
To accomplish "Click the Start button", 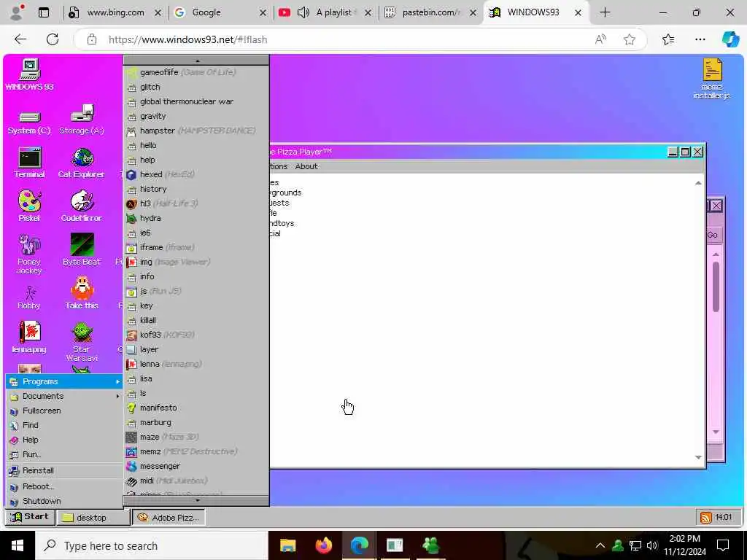I will (x=29, y=517).
